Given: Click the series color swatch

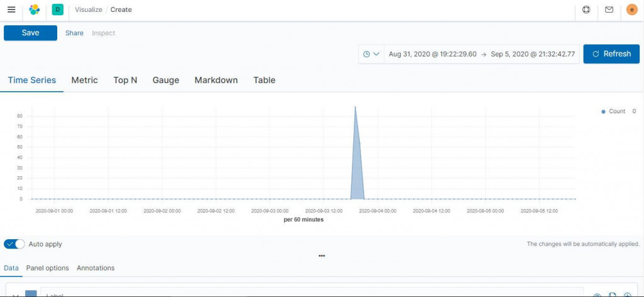Looking at the screenshot, I should tap(31, 293).
